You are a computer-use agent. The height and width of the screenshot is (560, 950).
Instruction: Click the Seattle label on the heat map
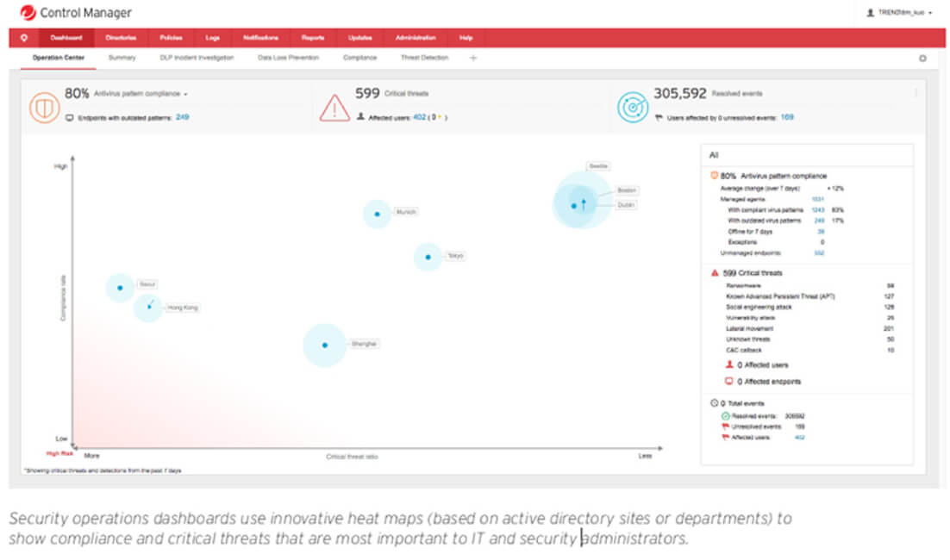pos(598,166)
